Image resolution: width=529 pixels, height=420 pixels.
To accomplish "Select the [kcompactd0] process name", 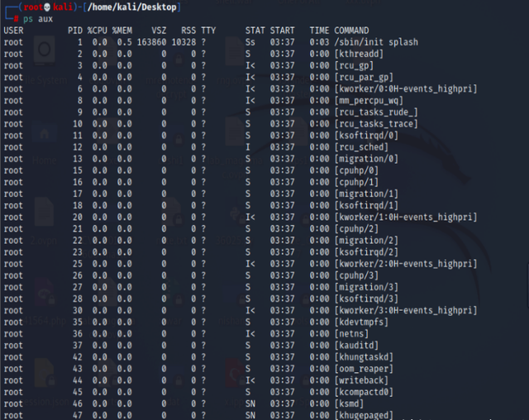I will [364, 392].
